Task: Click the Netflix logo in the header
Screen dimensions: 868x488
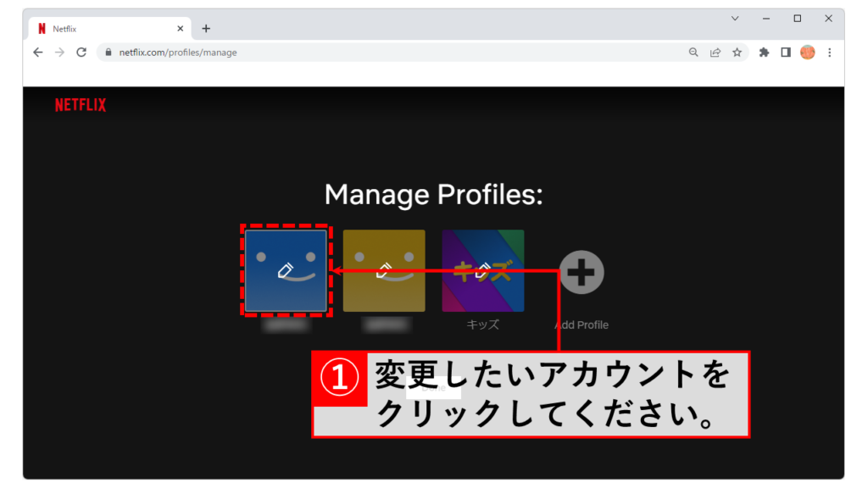Action: coord(81,105)
